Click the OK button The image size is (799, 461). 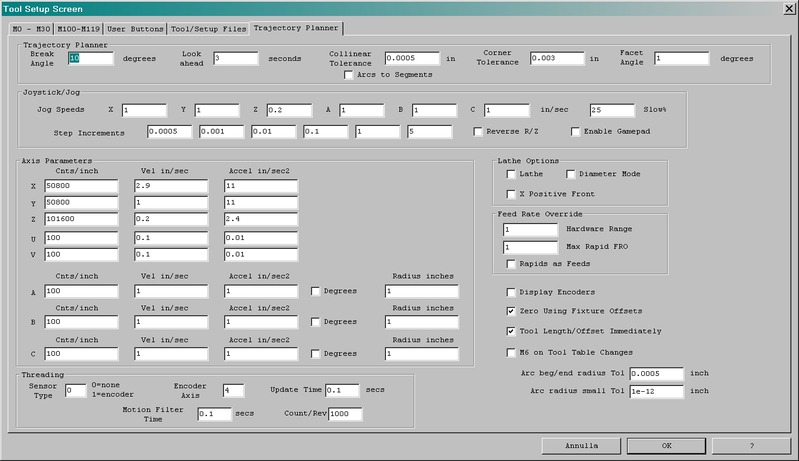(x=666, y=445)
